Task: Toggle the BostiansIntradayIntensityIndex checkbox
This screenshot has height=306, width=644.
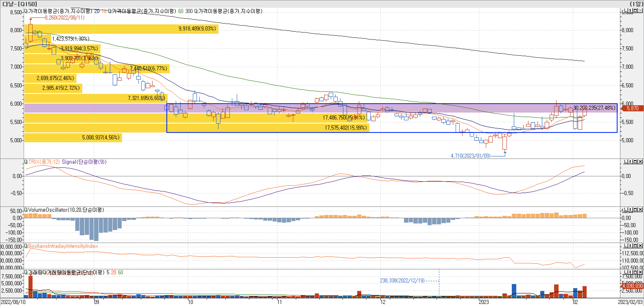Action: [x=26, y=246]
